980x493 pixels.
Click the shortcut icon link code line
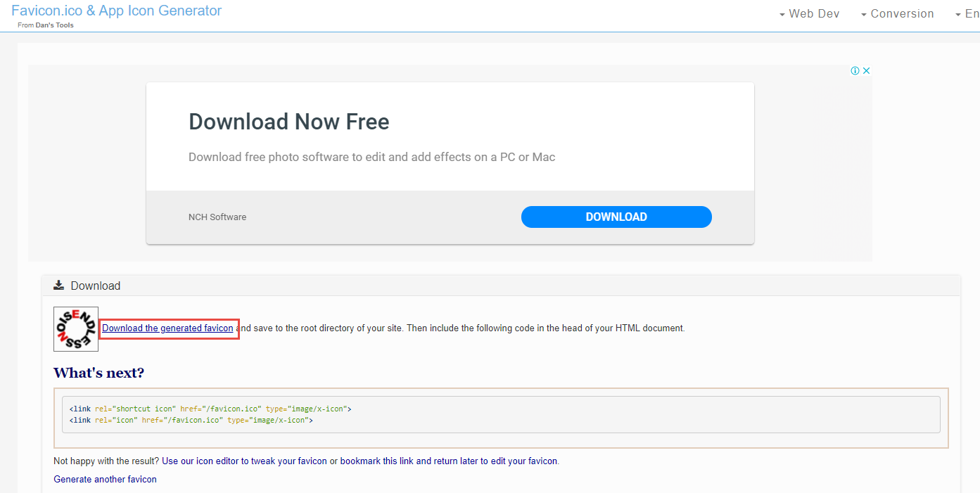click(x=210, y=409)
